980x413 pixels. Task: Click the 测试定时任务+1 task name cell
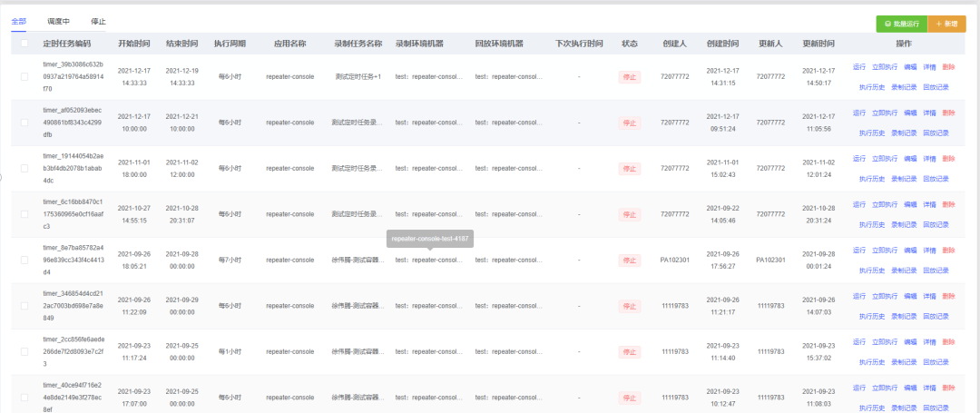pyautogui.click(x=358, y=77)
